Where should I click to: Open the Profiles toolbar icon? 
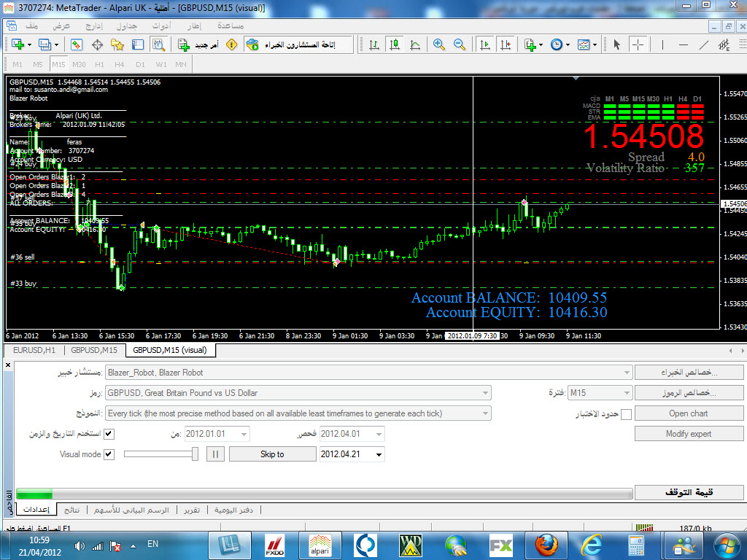point(44,44)
